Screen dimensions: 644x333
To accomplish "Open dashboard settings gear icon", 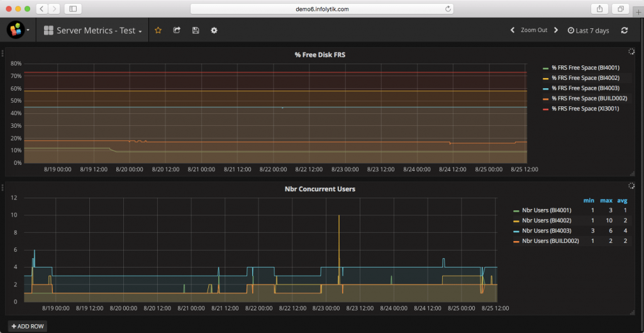I will pyautogui.click(x=214, y=30).
